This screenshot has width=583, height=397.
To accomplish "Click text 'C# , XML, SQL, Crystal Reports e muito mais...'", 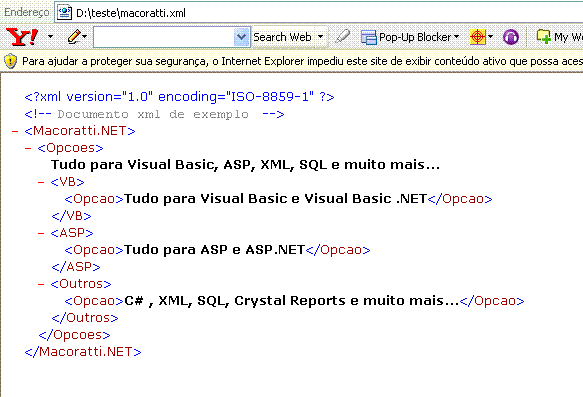I will click(x=292, y=301).
